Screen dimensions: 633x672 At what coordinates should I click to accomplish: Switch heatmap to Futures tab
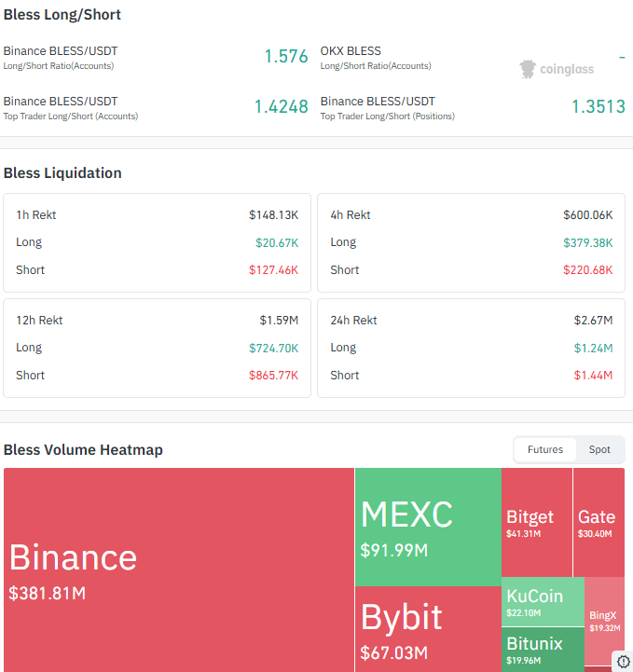[x=545, y=449]
